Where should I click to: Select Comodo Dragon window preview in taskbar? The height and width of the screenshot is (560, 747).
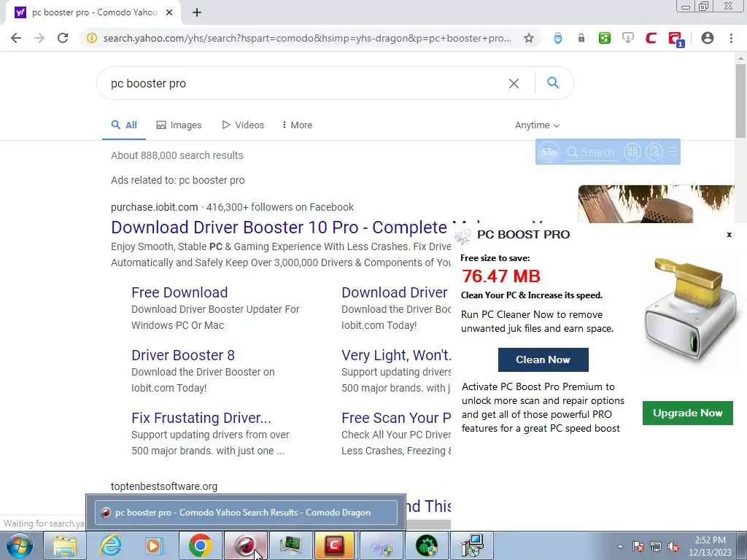coord(246,513)
